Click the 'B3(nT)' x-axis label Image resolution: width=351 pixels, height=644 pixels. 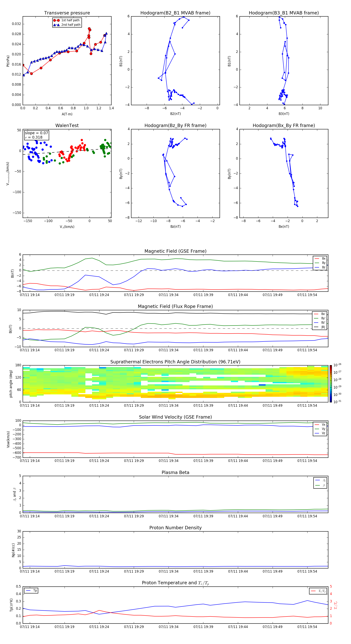pyautogui.click(x=284, y=114)
